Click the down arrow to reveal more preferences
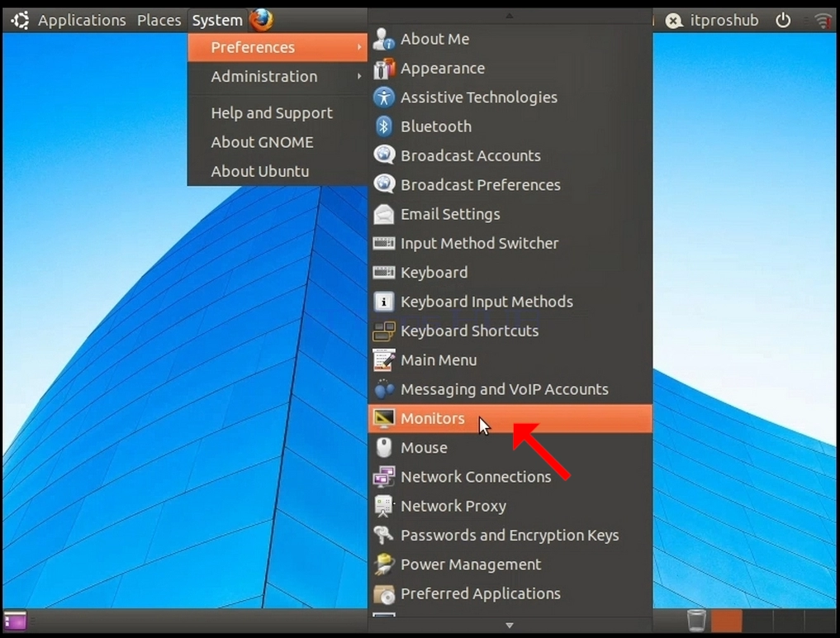Image resolution: width=840 pixels, height=638 pixels. point(510,626)
